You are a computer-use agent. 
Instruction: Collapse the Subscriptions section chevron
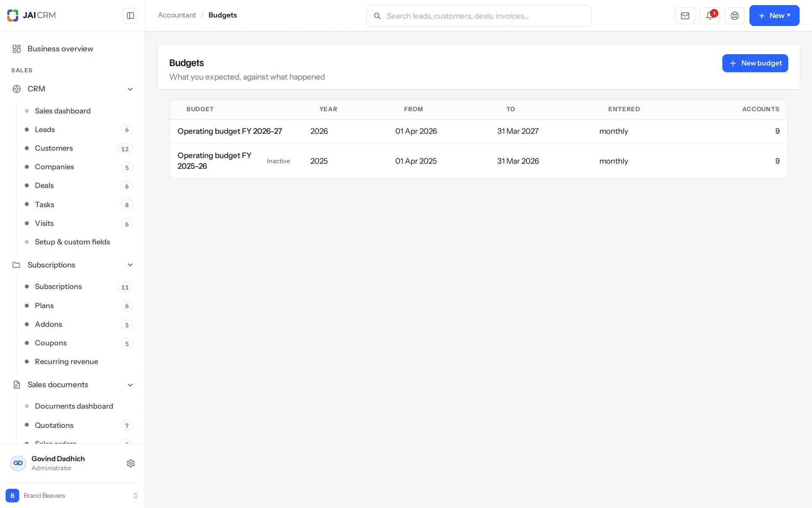click(x=130, y=265)
